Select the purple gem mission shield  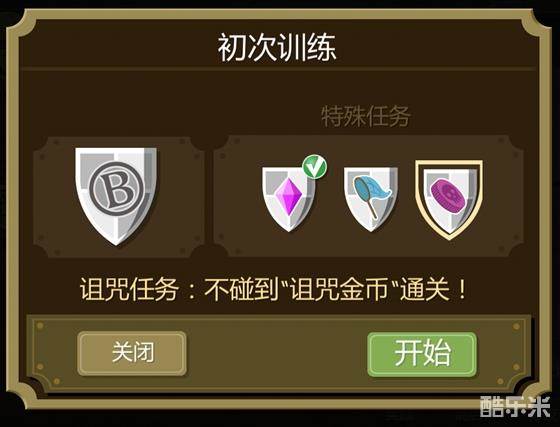coord(289,199)
